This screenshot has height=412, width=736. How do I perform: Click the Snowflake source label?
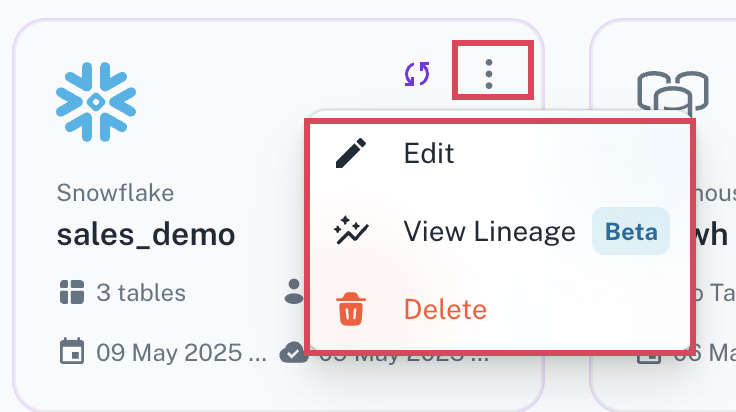115,193
